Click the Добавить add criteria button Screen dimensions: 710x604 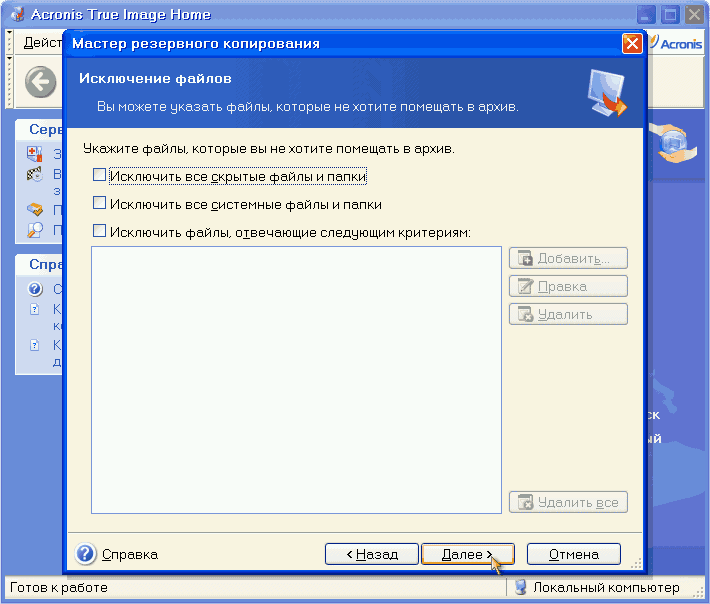(x=568, y=258)
